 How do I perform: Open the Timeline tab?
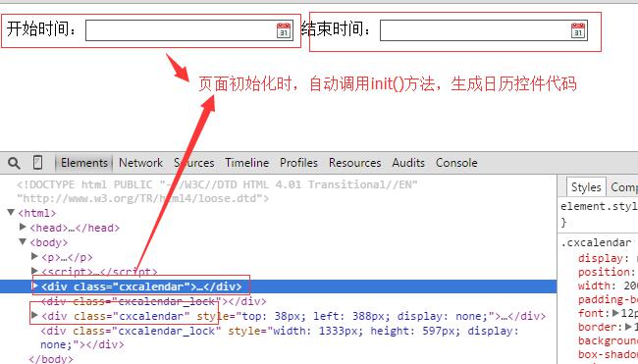pyautogui.click(x=247, y=163)
